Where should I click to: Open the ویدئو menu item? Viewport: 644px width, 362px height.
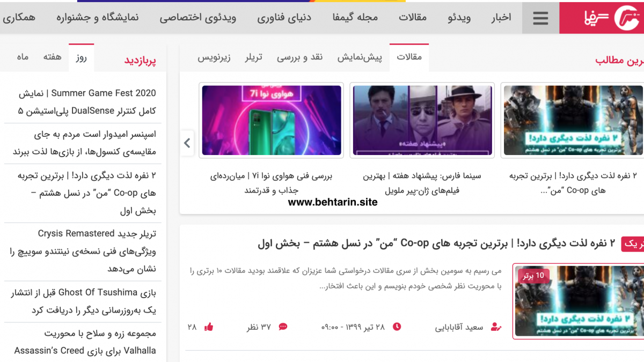click(459, 18)
